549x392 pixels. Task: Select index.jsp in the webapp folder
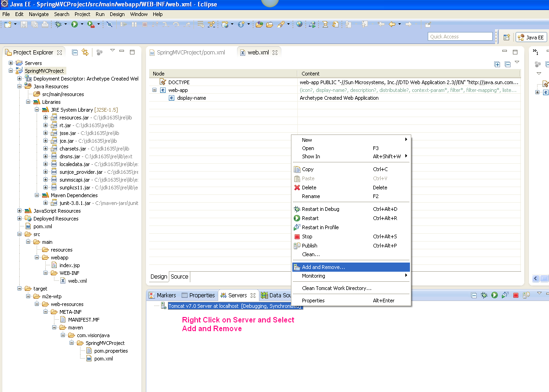coord(69,265)
